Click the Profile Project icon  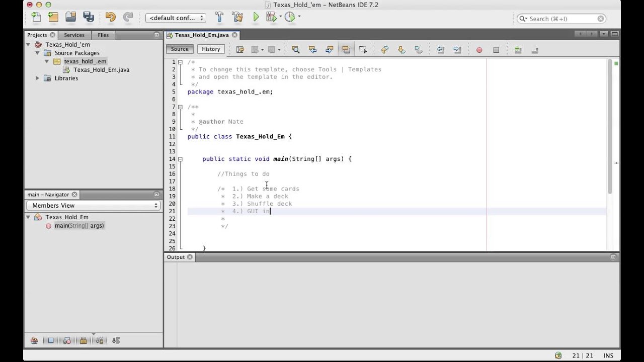click(x=290, y=17)
